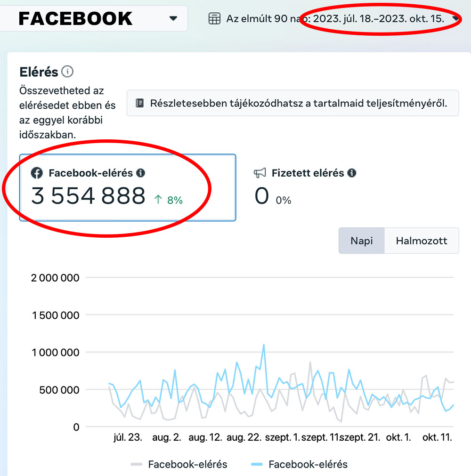Click the chart peak near aug. 22.
The image size is (471, 476).
tap(264, 345)
